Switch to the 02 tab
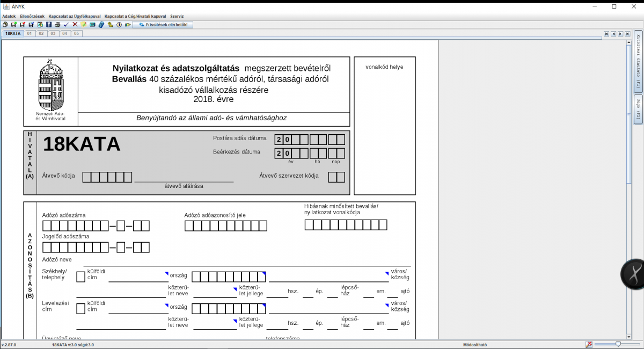This screenshot has height=349, width=644. click(41, 33)
